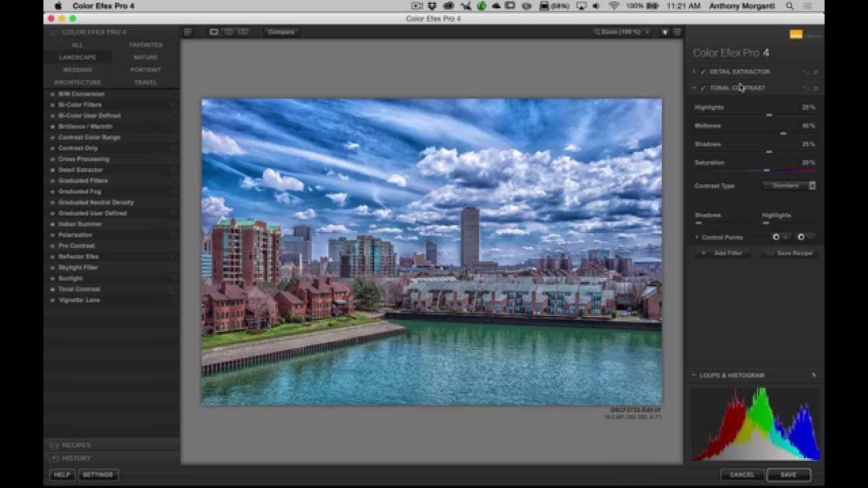The height and width of the screenshot is (488, 868).
Task: Uncheck the Detail Extractor filter checkbox
Action: tap(703, 72)
